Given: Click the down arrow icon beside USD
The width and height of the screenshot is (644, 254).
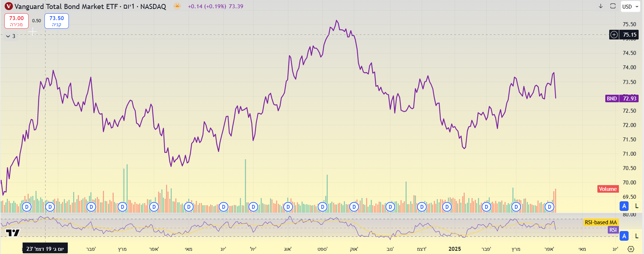Looking at the screenshot, I should (x=601, y=6).
